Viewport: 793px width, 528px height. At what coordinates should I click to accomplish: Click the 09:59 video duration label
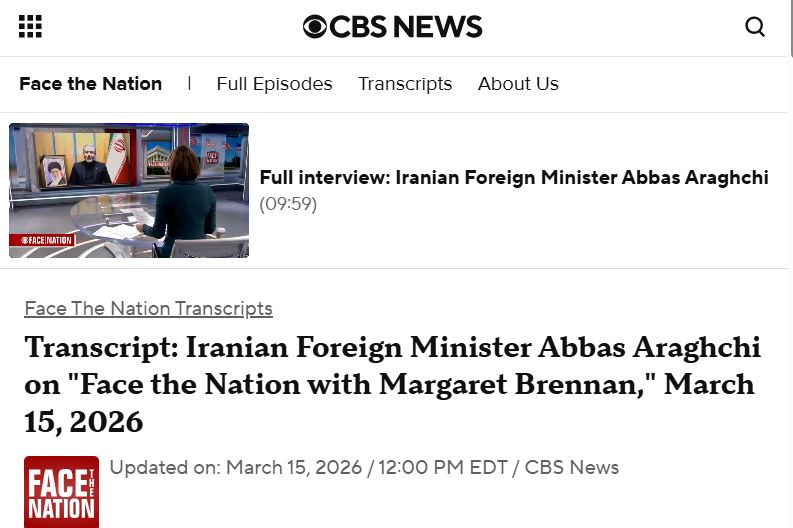point(288,204)
